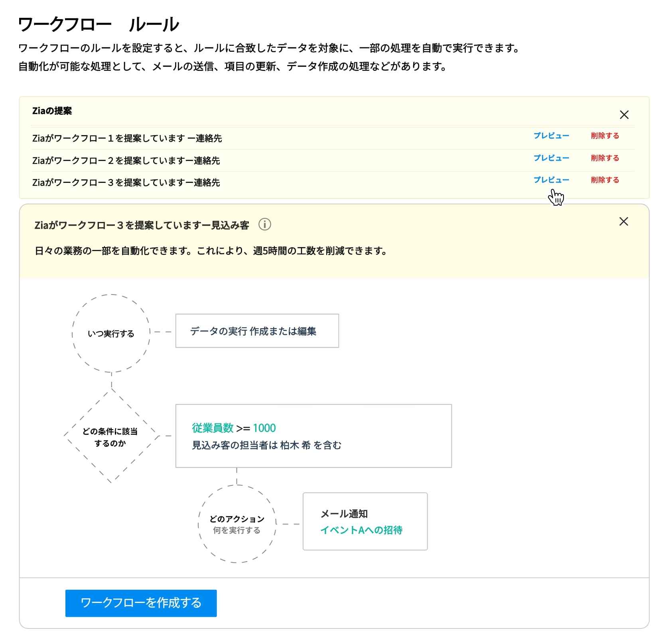Click 削除する for workflow 1 suggestion
Screen dimensions: 670x644
[605, 136]
